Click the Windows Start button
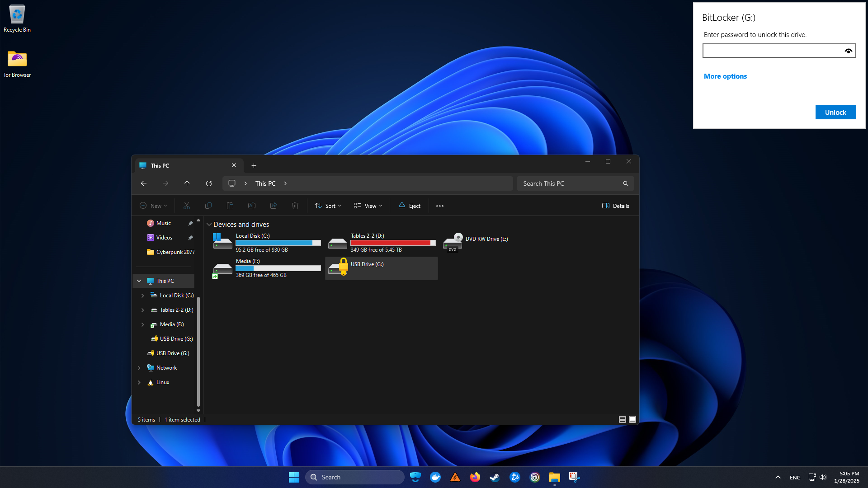 coord(294,477)
